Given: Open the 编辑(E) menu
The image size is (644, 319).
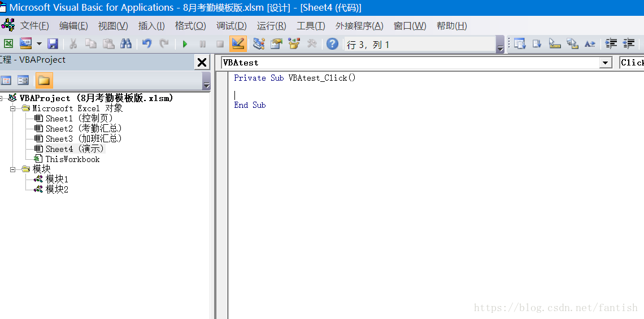Looking at the screenshot, I should [73, 26].
